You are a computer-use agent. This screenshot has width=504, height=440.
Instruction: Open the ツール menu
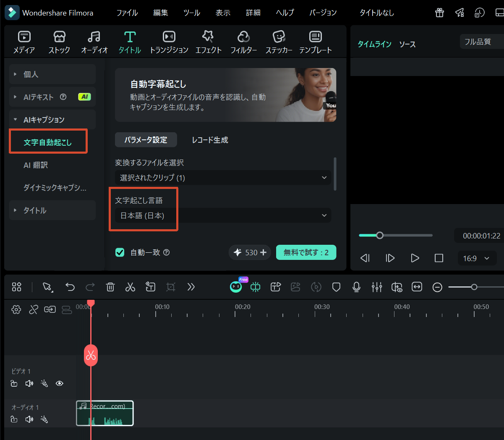pos(192,13)
